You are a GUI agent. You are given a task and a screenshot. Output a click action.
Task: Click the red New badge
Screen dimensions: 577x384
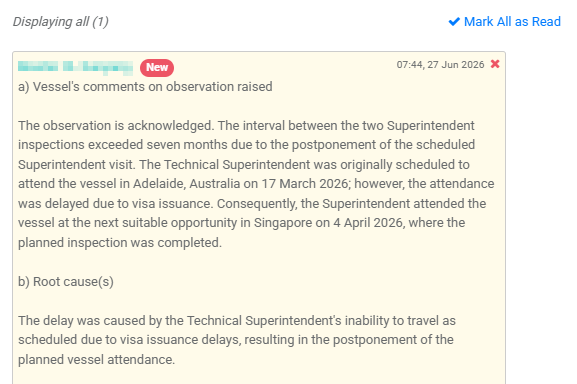click(x=157, y=67)
